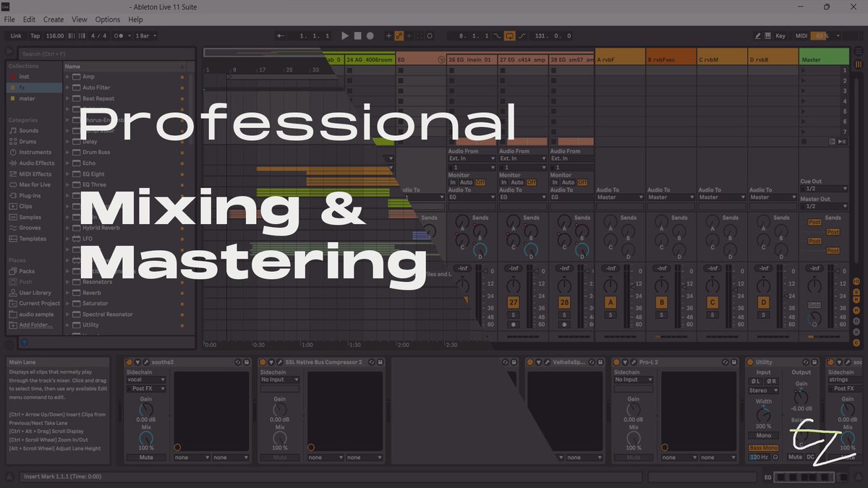Enable Bass Mono in Utility
The width and height of the screenshot is (868, 488).
(x=765, y=448)
